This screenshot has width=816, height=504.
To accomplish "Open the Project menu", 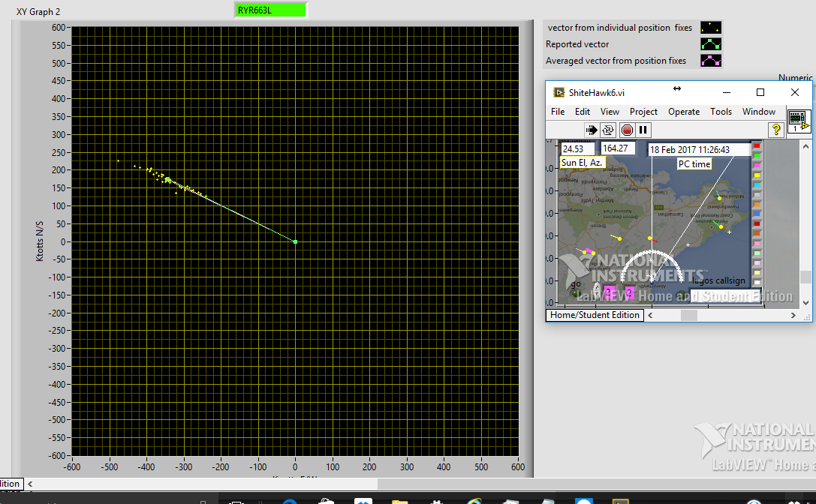I will (x=643, y=112).
